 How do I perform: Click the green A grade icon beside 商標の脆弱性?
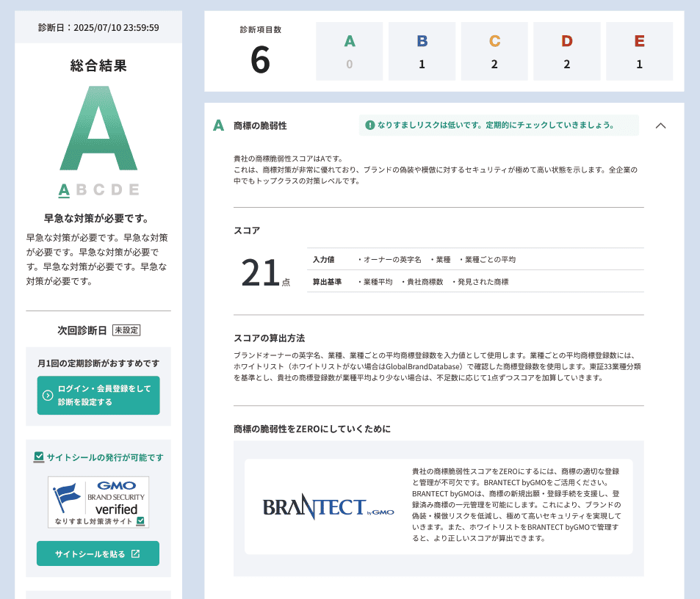coord(218,126)
